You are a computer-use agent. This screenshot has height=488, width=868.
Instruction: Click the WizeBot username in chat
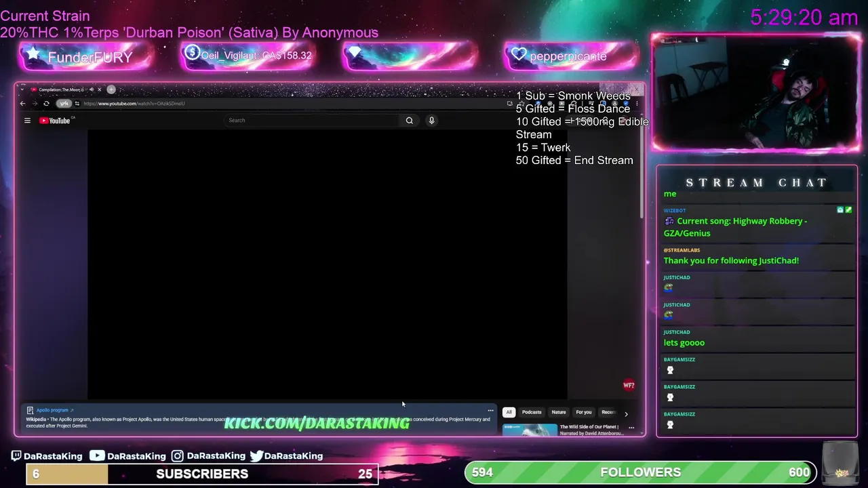click(675, 211)
